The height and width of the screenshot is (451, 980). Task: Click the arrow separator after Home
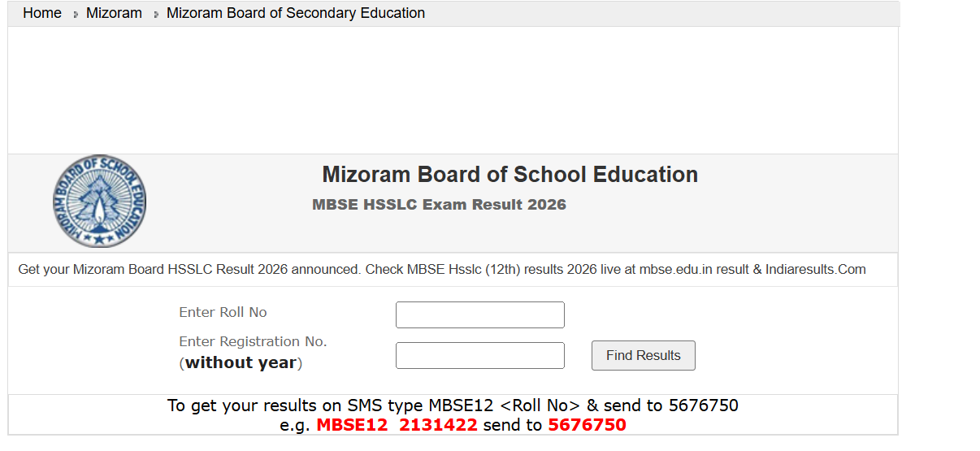(x=76, y=15)
